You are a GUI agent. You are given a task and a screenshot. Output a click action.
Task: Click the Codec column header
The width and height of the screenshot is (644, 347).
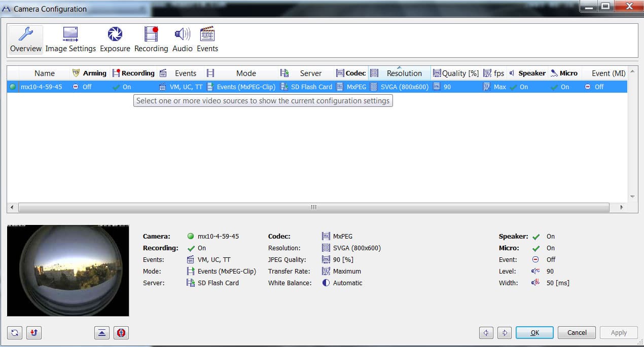point(351,73)
